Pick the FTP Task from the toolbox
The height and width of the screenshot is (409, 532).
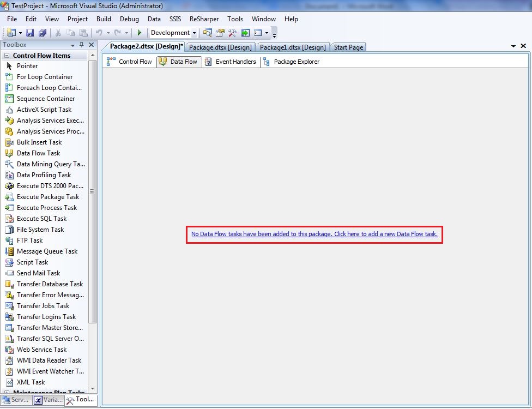(x=29, y=240)
